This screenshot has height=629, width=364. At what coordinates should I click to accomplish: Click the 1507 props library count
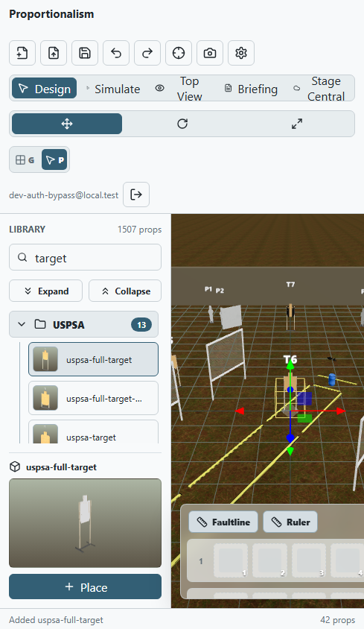[x=139, y=230]
